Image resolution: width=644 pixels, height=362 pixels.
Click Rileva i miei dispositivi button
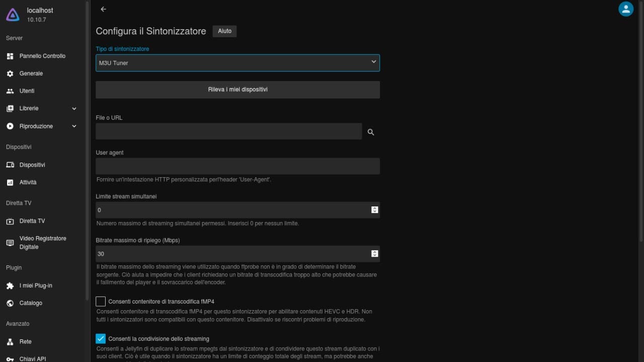coord(237,90)
